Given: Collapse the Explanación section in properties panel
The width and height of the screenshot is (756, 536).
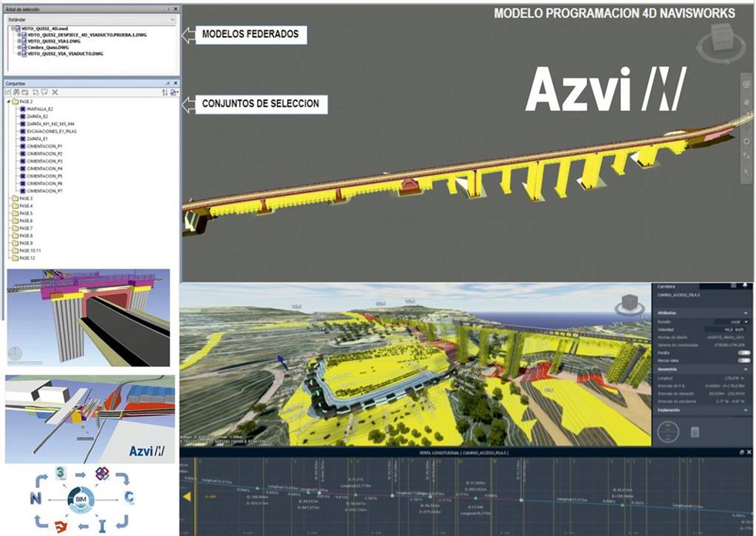Looking at the screenshot, I should (746, 410).
